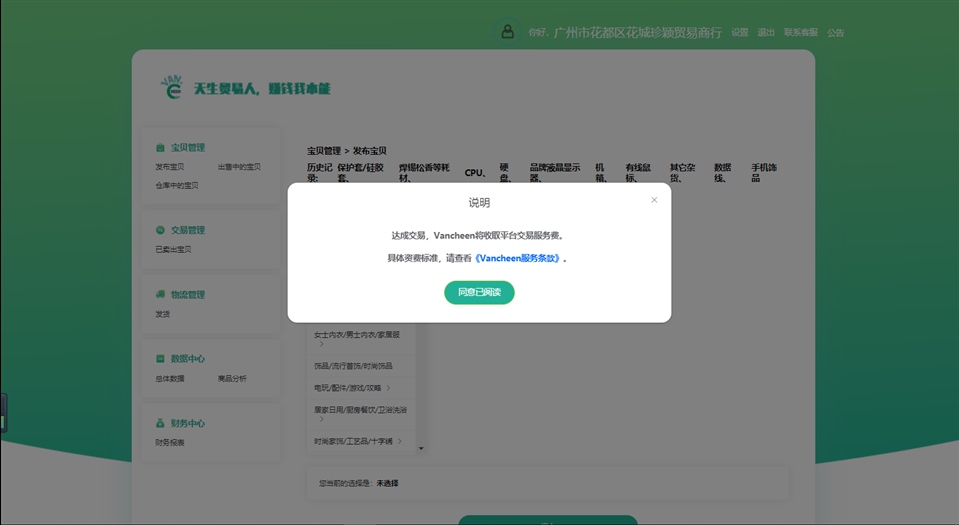The height and width of the screenshot is (525, 959).
Task: Close the 说明 dialog with X
Action: (654, 200)
